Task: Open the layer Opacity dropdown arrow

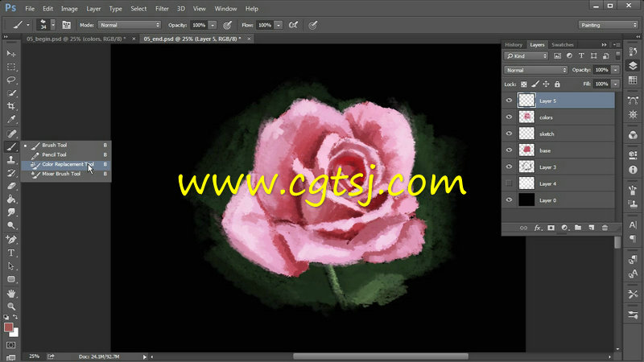Action: coord(615,70)
